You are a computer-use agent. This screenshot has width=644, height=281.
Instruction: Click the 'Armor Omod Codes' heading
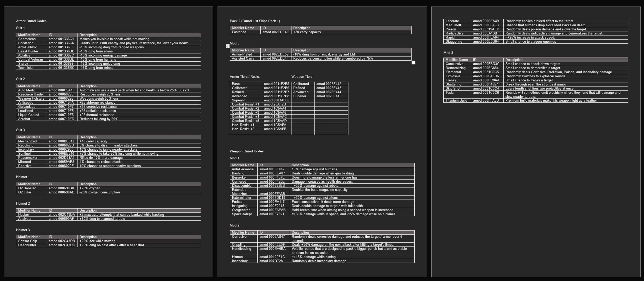click(31, 21)
